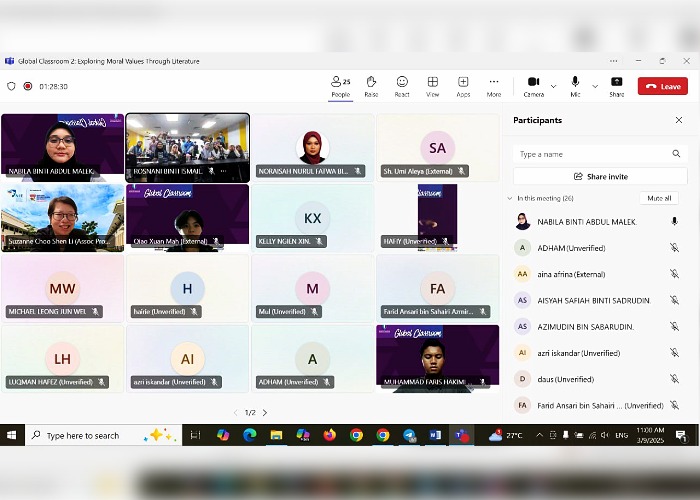Viewport: 700px width, 500px height.
Task: Toggle the Mic mute button
Action: coord(575,86)
